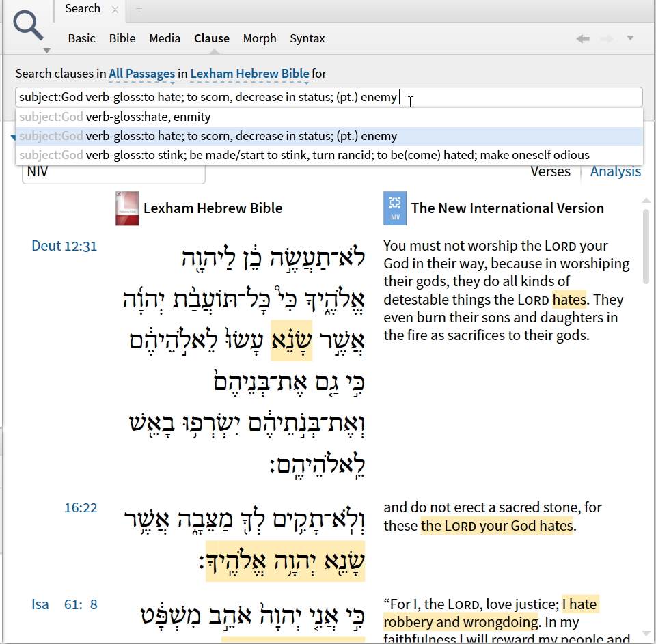
Task: Switch to Basic search type
Action: pos(81,38)
